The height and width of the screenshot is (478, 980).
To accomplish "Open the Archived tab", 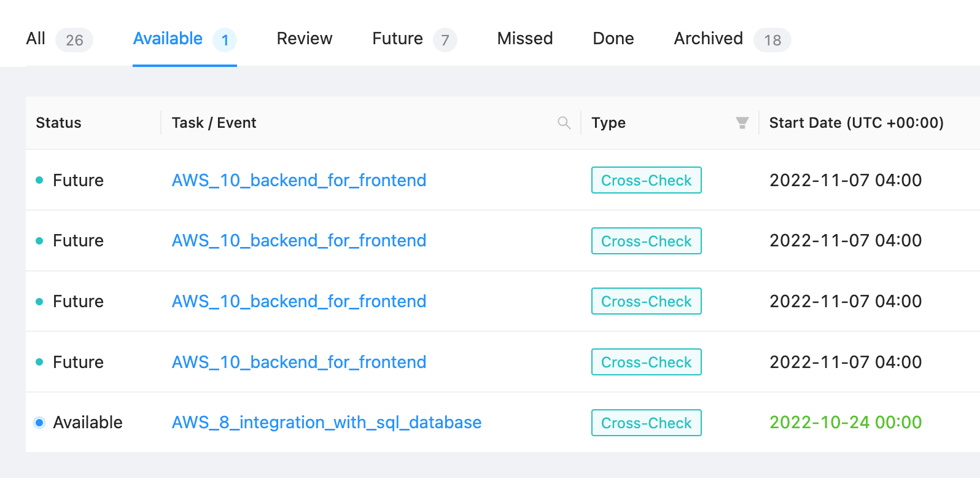I will 707,38.
